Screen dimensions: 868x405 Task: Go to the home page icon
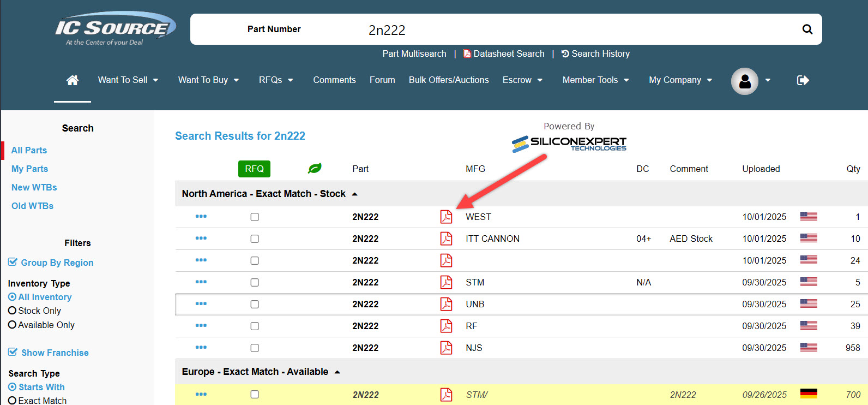tap(72, 80)
